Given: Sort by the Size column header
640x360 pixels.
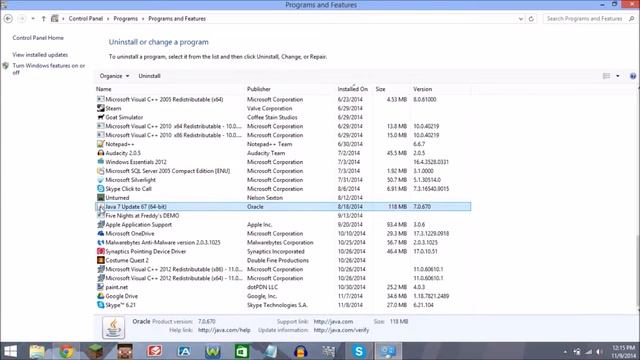Looking at the screenshot, I should (380, 89).
